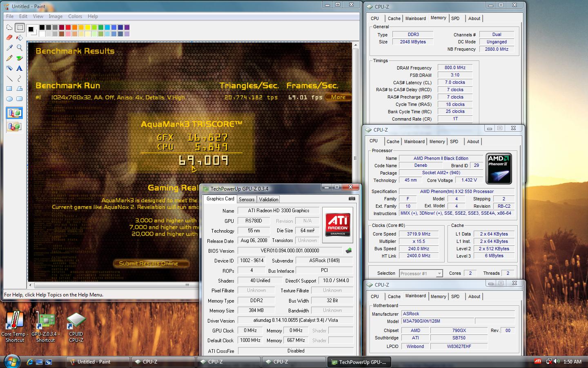Viewport: 588px width, 368px height.
Task: Launch Internet Explorer from Quick Launch
Action: point(30,362)
